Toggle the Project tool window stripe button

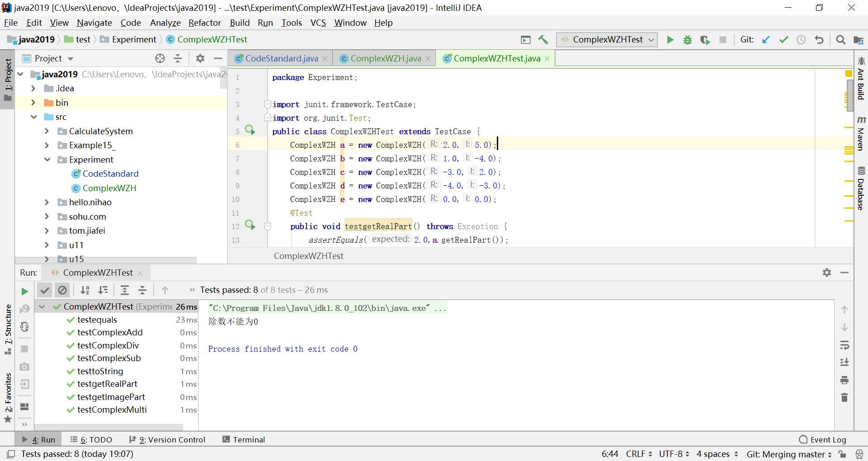click(x=8, y=80)
